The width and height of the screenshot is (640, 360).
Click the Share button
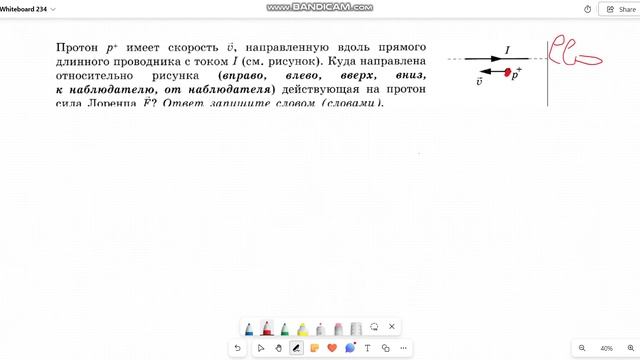pos(620,9)
